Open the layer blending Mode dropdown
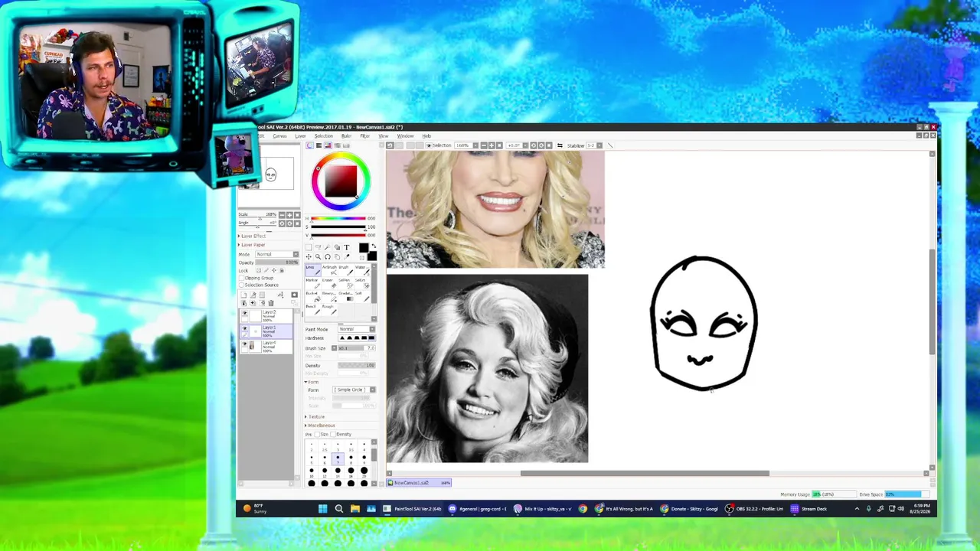This screenshot has height=551, width=980. [277, 254]
